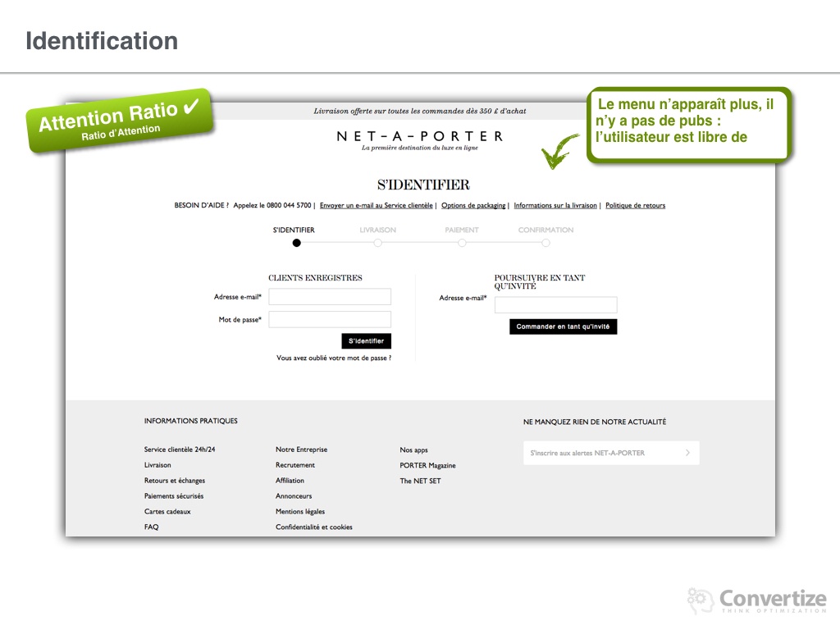
Task: Click the newsletter submit chevron arrow
Action: point(688,453)
